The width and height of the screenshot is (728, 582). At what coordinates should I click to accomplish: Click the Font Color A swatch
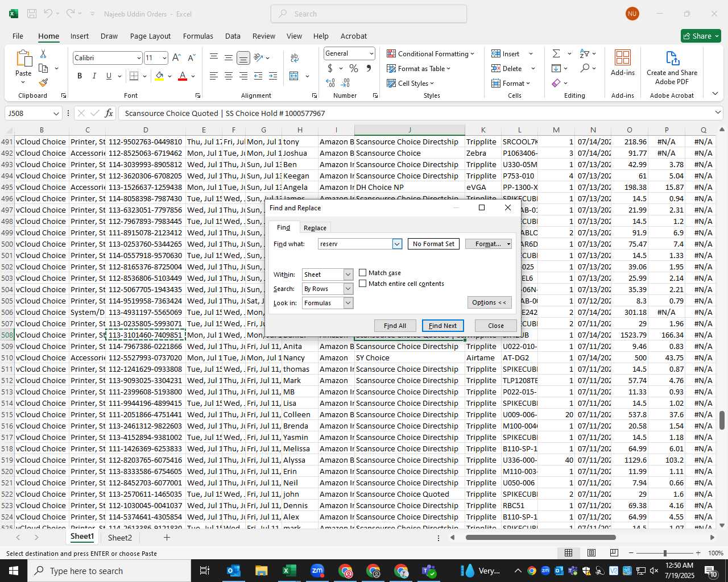(x=183, y=76)
